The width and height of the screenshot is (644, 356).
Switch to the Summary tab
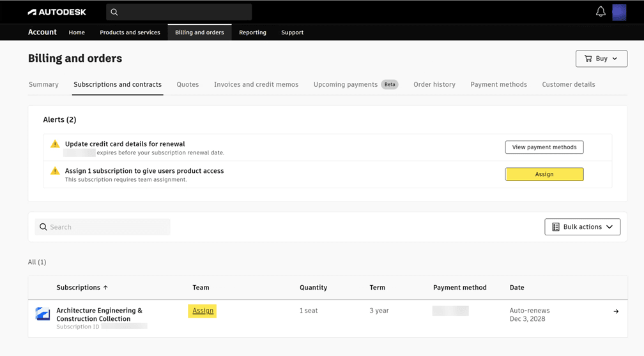coord(43,84)
